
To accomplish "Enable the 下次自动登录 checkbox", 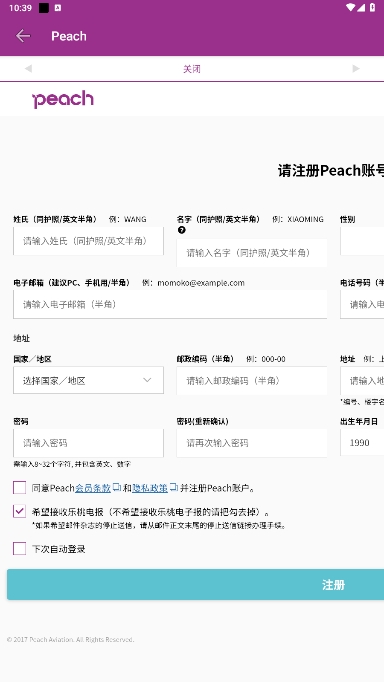I will (20, 548).
